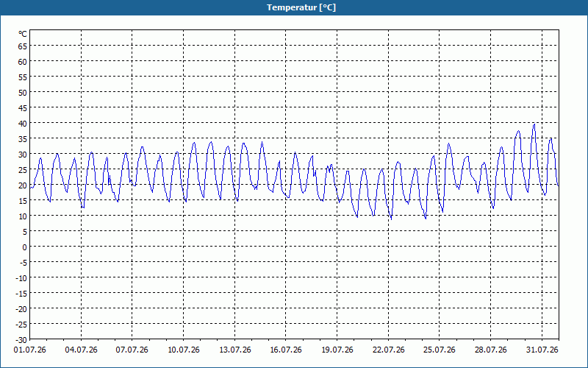The width and height of the screenshot is (588, 368).
Task: Select the 0 degree axis label
Action: [x=25, y=247]
